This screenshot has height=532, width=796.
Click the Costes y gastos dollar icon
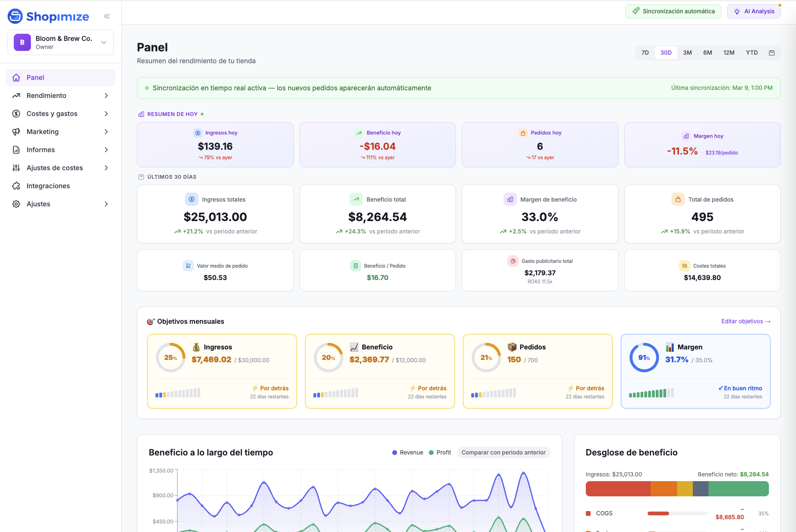[16, 114]
